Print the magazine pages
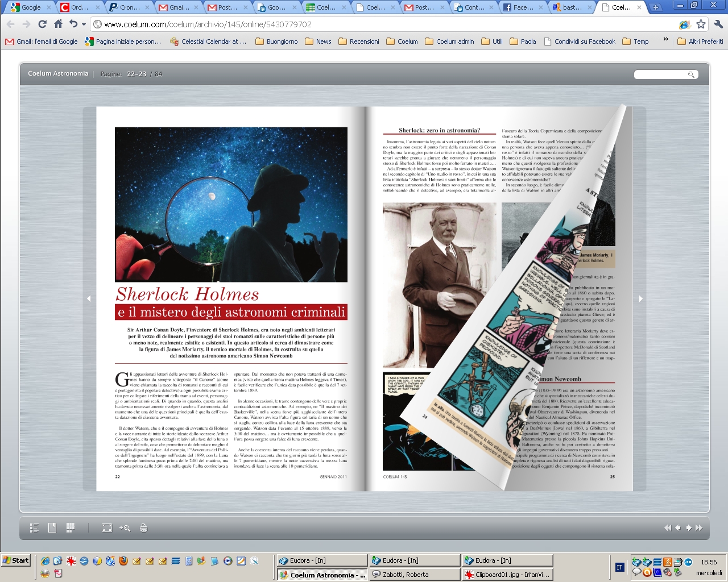 [x=143, y=528]
